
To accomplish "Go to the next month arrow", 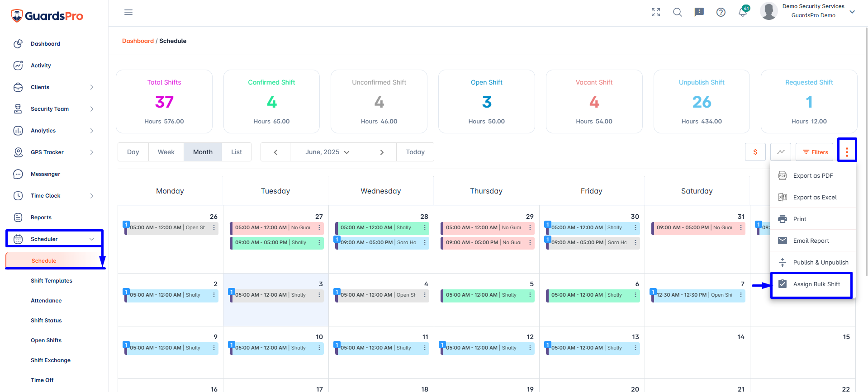I will tap(382, 152).
